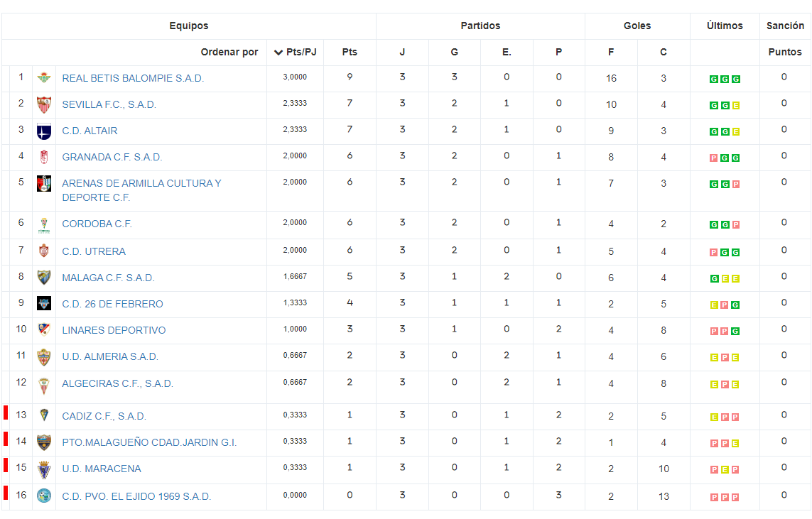Click the U.D. Maracena club crest
Viewport: 812px width, 519px height.
point(44,470)
